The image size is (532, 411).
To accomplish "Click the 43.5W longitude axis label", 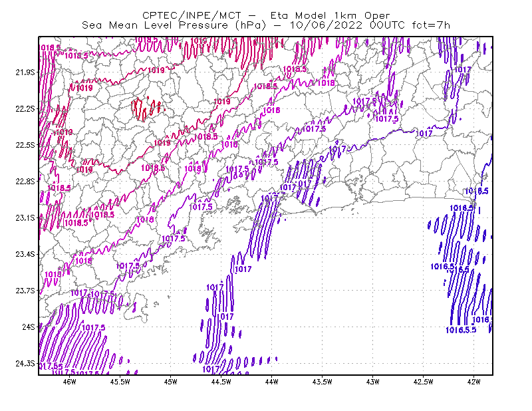I will [322, 382].
